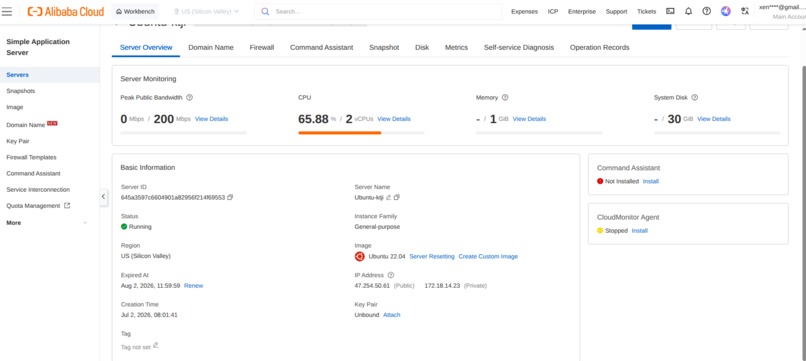Open the US (Silicon Valley) region dropdown
The width and height of the screenshot is (806, 361).
pyautogui.click(x=207, y=11)
